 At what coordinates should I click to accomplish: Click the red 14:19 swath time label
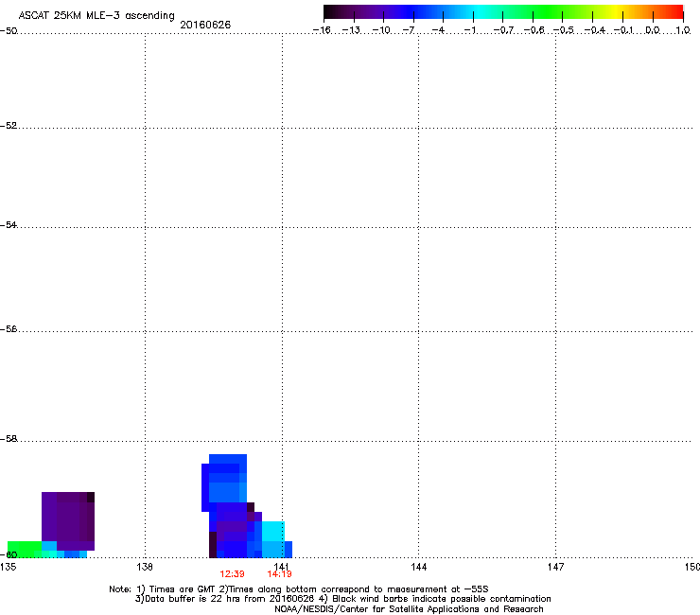[x=279, y=574]
